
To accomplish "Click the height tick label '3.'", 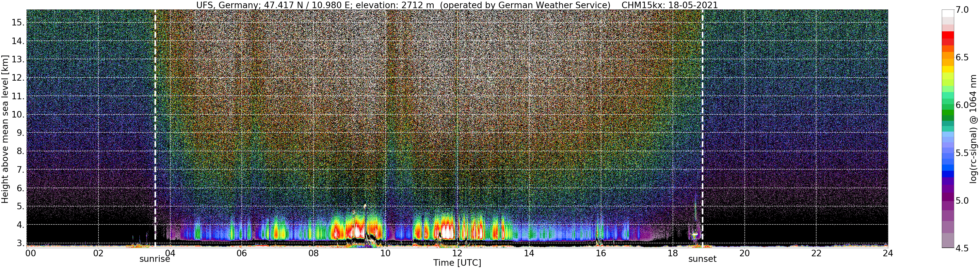I will (20, 243).
